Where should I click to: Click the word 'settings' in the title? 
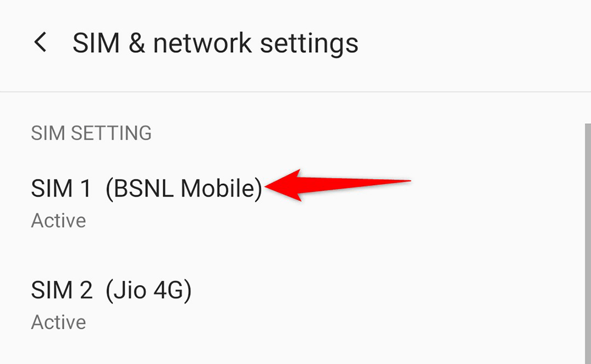click(x=309, y=44)
